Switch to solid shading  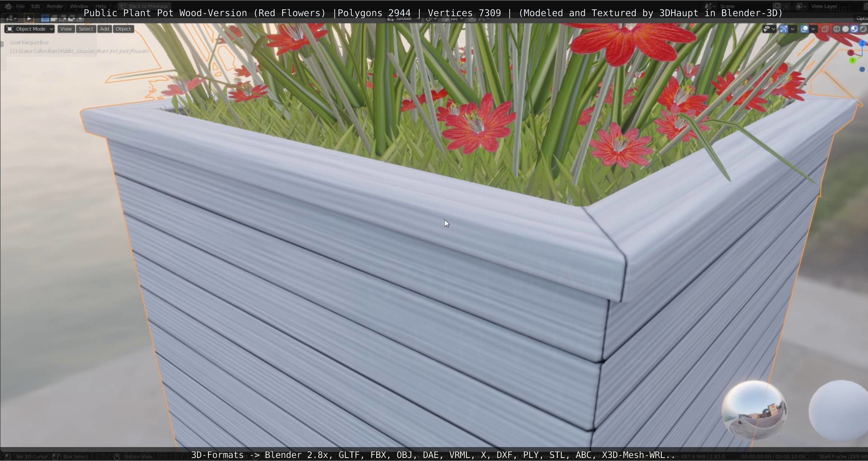(845, 29)
